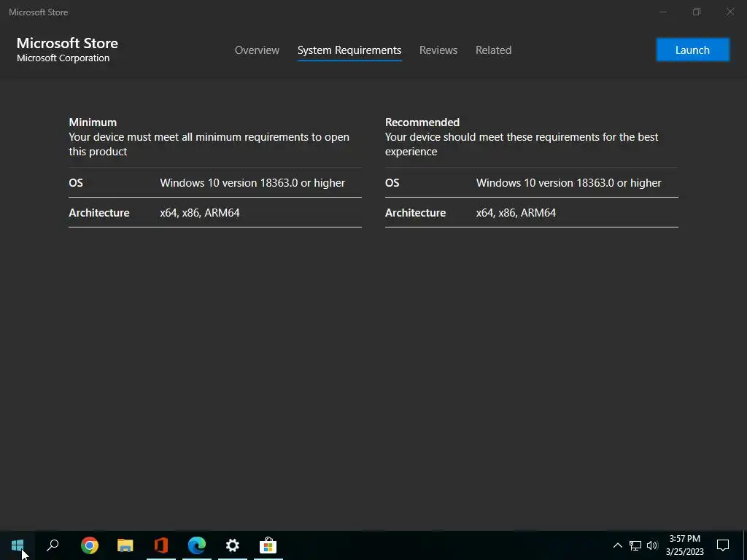Viewport: 747px width, 560px height.
Task: Click the Microsoft Store title bar text
Action: 38,12
